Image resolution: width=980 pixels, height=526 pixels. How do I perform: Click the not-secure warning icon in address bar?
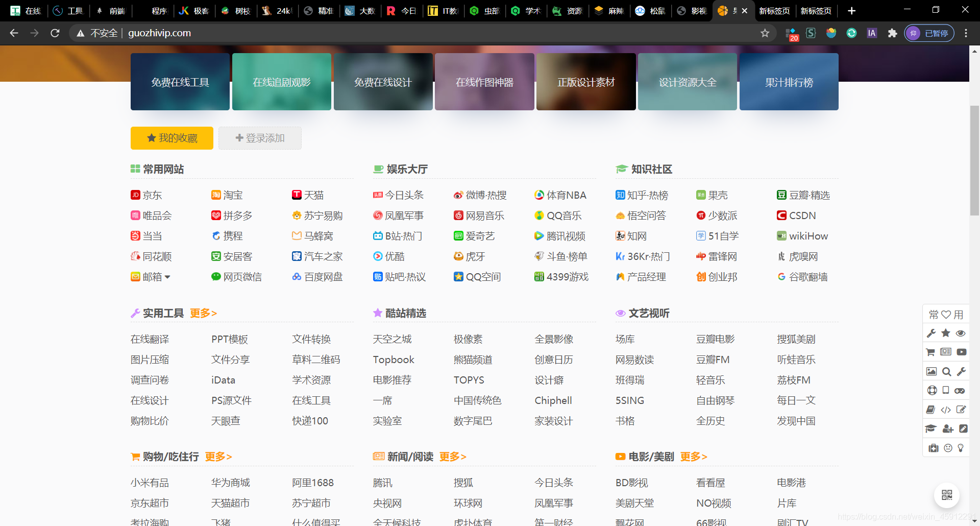[80, 33]
